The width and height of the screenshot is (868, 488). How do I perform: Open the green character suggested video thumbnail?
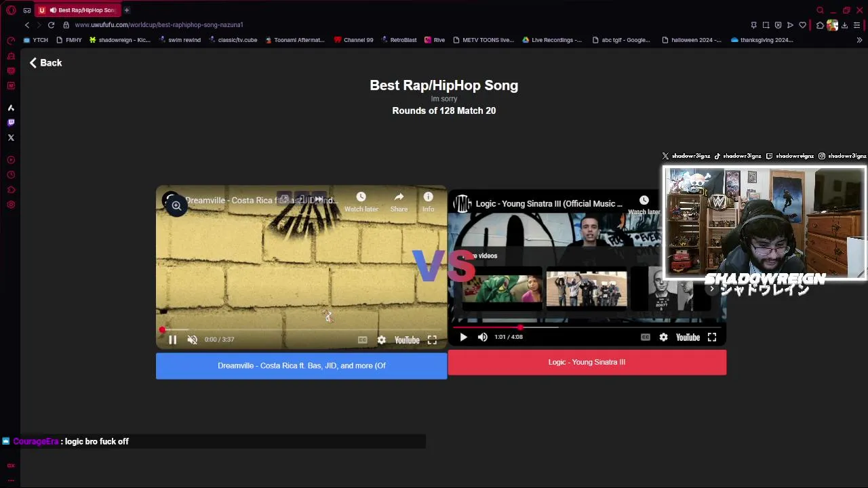[502, 289]
